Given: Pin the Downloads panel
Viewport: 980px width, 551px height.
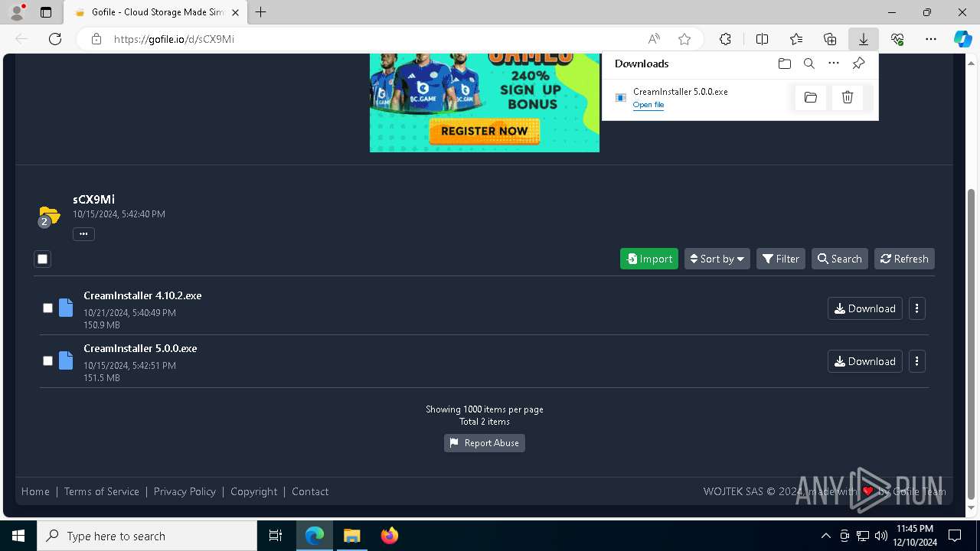Looking at the screenshot, I should click(858, 64).
